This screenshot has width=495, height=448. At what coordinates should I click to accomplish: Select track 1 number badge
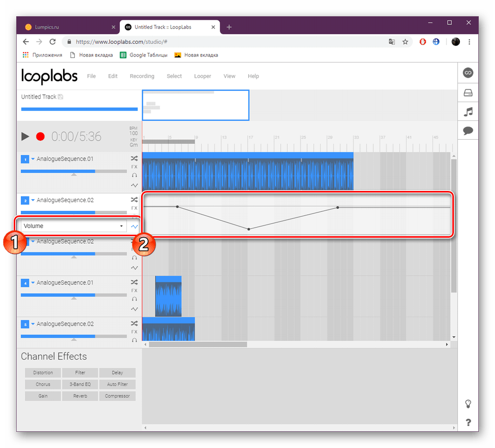point(25,159)
